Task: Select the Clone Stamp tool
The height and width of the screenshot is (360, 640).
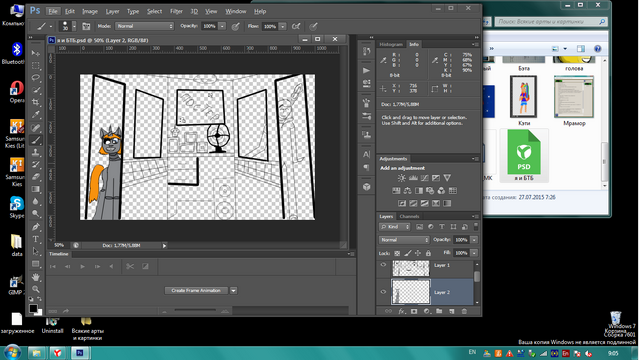Action: pos(36,152)
